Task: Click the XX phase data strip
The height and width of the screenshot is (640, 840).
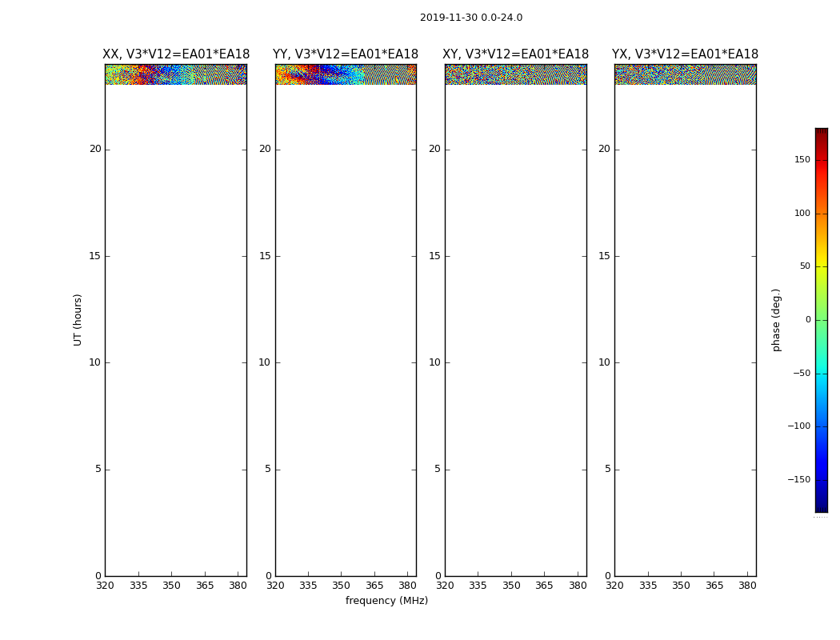Action: 176,74
